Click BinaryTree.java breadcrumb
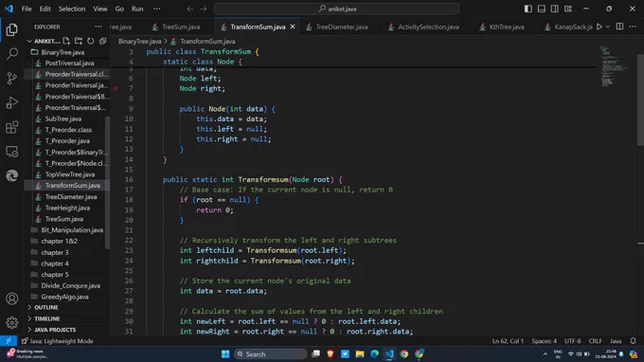This screenshot has height=362, width=644. click(139, 41)
